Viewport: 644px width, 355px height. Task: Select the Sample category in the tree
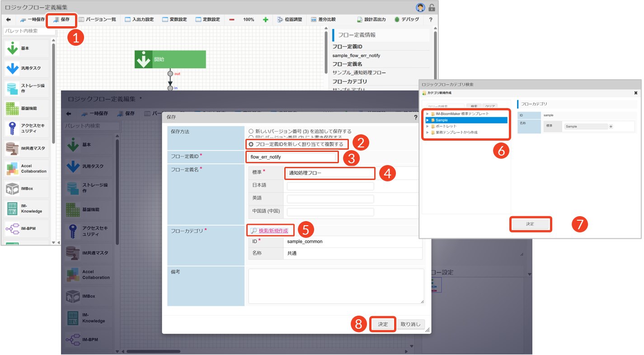(442, 120)
